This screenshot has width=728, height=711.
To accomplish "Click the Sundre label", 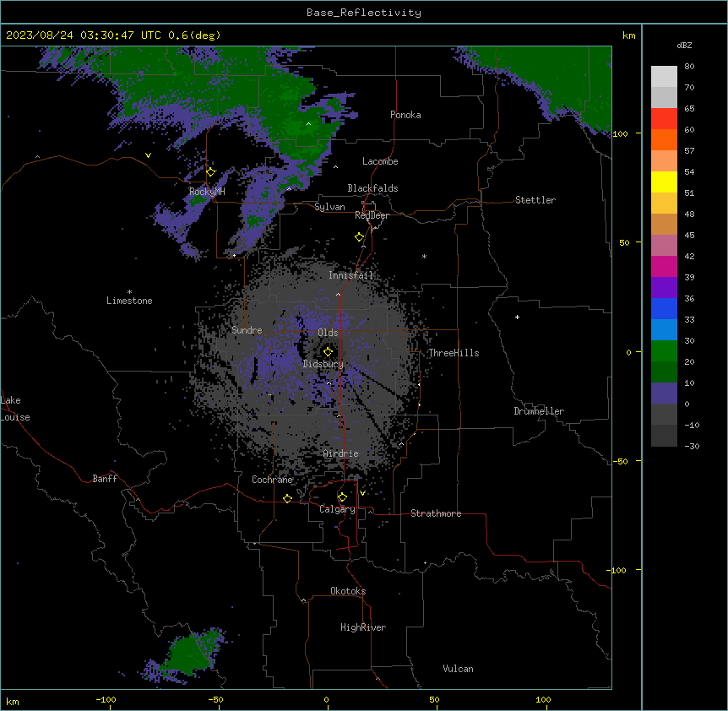I will 247,330.
